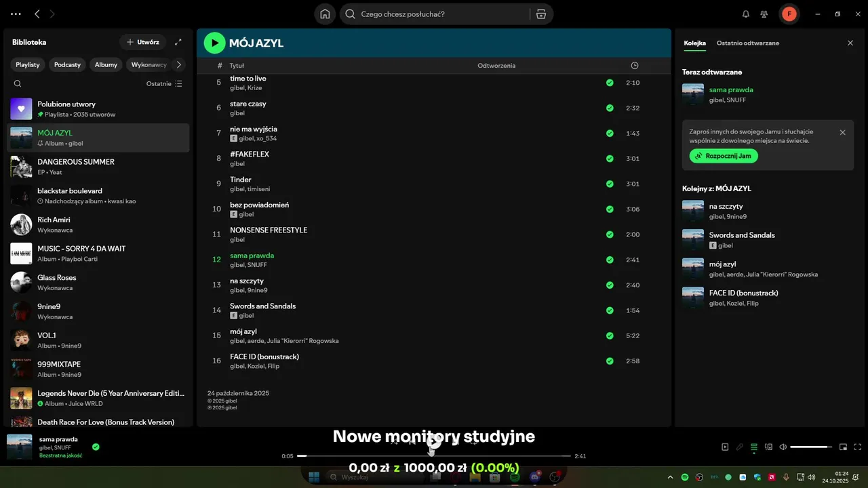The height and width of the screenshot is (488, 868).
Task: Open the 999MIXTAPE album in the library
Action: [98, 369]
